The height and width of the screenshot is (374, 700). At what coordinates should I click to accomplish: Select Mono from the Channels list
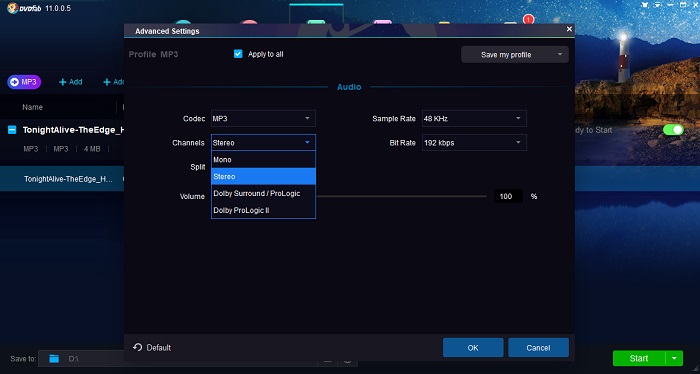[x=263, y=160]
